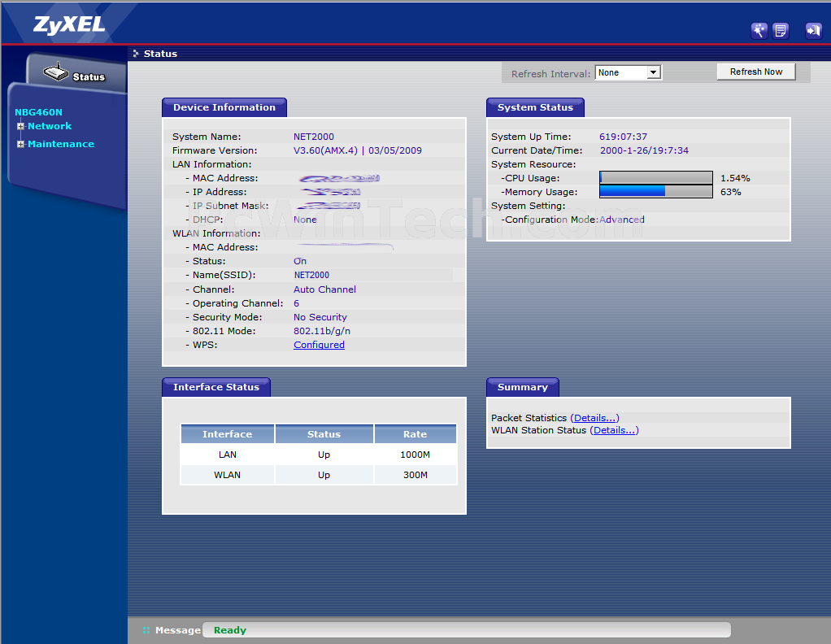Select the System Status panel header
The width and height of the screenshot is (831, 644).
[535, 107]
